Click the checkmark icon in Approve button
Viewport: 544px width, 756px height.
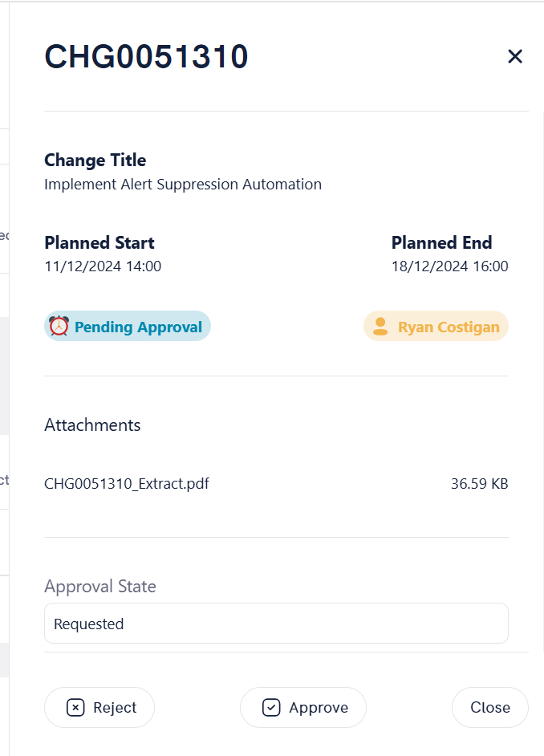271,707
